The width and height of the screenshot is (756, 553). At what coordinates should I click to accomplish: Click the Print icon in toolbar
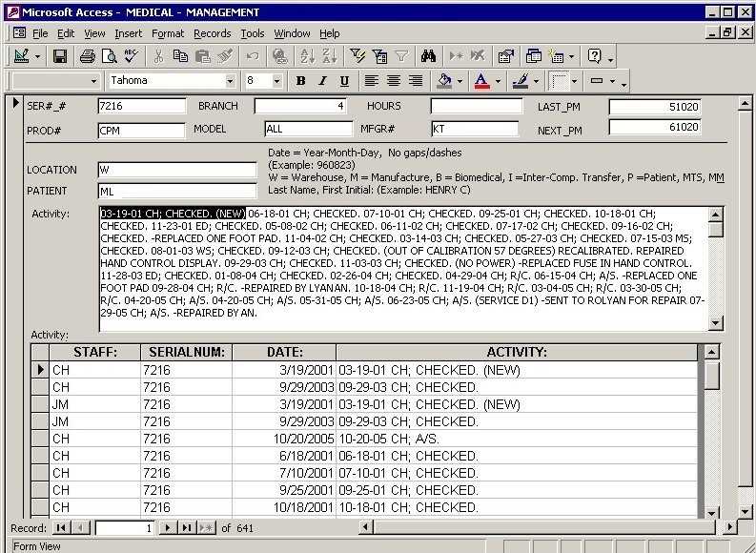(88, 56)
